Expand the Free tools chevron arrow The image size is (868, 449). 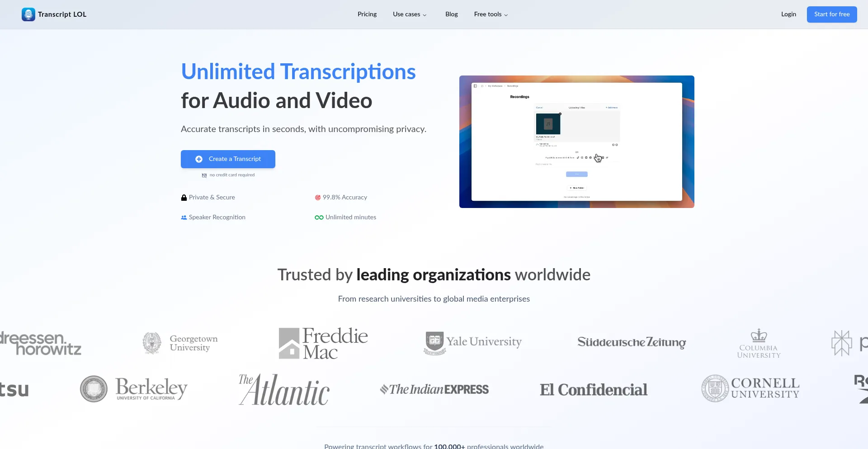click(x=506, y=15)
